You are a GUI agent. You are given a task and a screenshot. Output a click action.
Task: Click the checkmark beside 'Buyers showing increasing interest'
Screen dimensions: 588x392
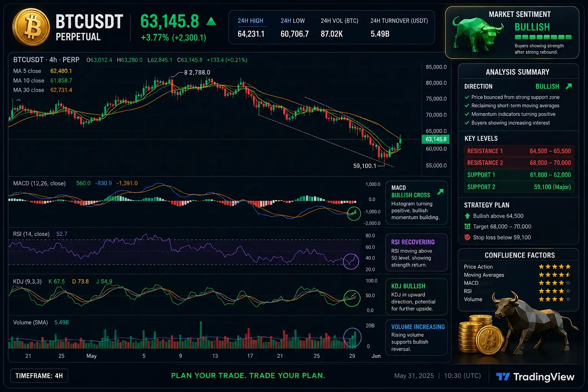coord(467,123)
